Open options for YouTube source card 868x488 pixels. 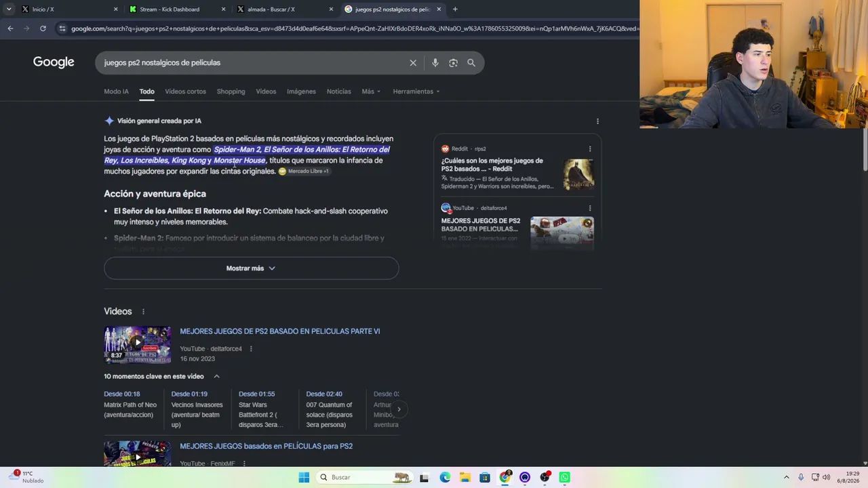pyautogui.click(x=590, y=208)
